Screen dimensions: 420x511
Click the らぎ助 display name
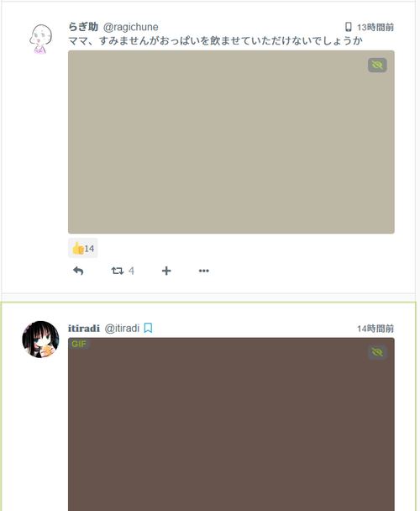click(83, 27)
